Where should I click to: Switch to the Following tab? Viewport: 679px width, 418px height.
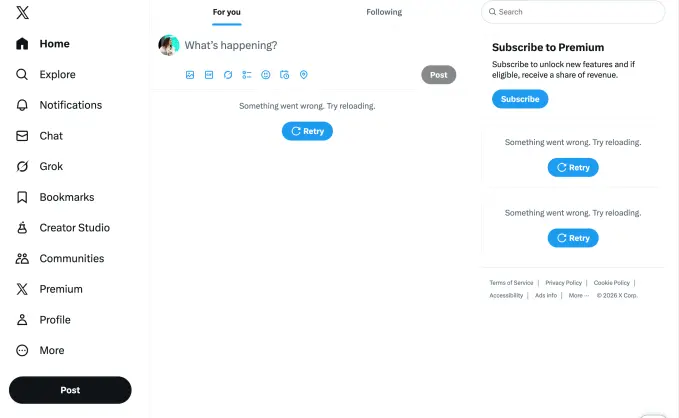coord(384,12)
